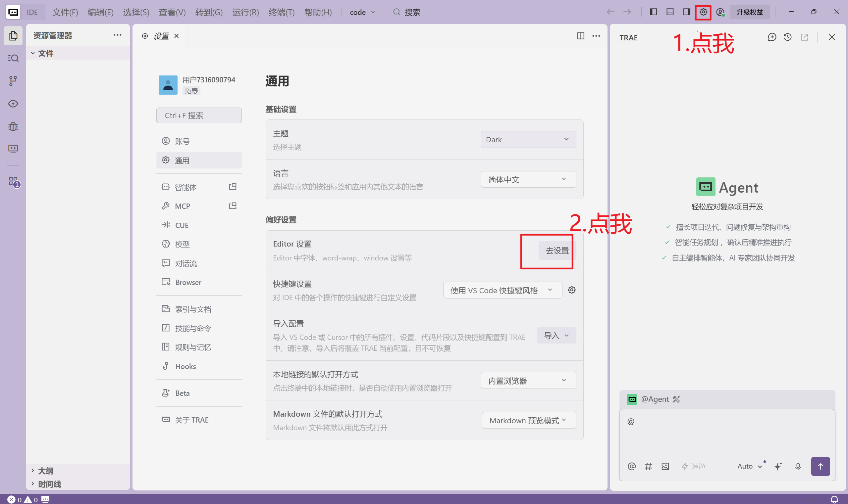
Task: Close the 设置 tab
Action: (x=177, y=36)
